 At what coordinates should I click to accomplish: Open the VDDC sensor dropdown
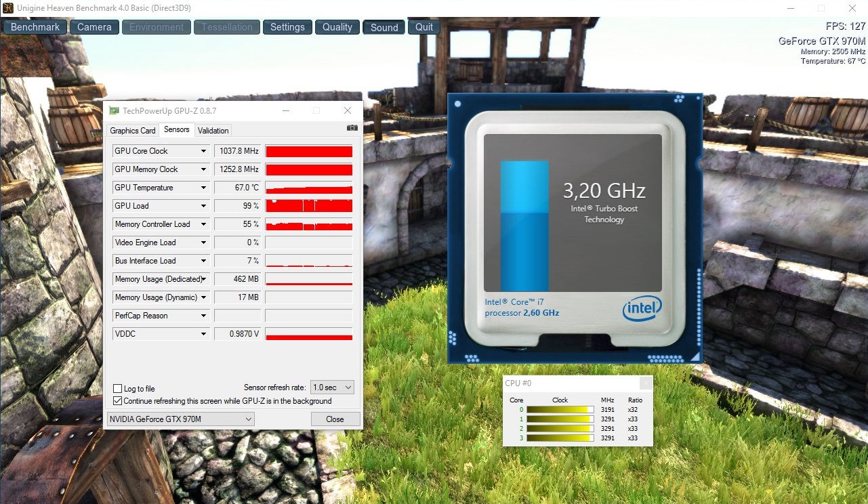click(203, 334)
